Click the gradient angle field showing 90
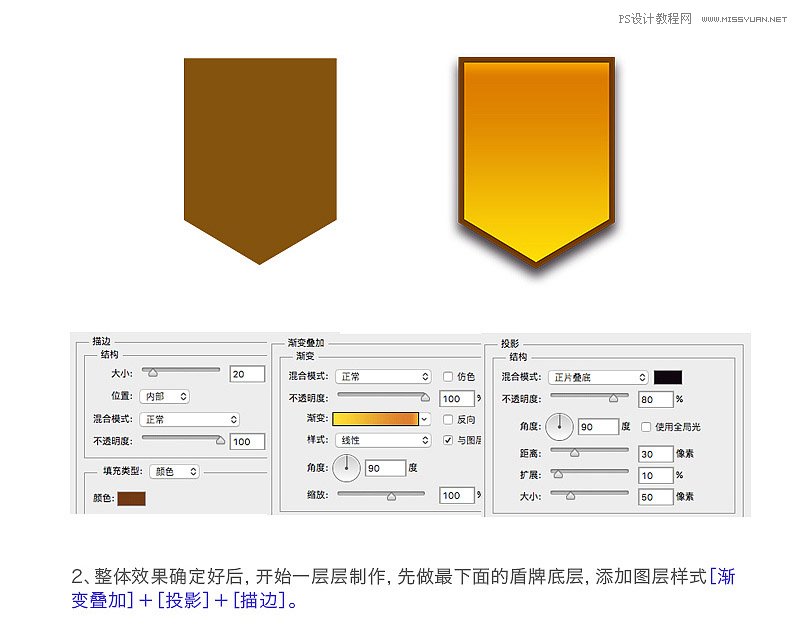The height and width of the screenshot is (642, 800). (x=386, y=467)
